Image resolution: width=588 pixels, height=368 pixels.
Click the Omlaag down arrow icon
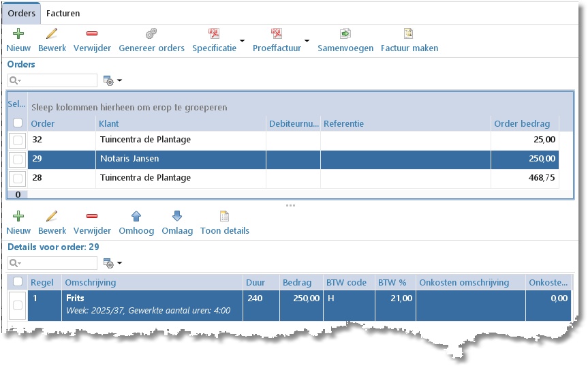(177, 216)
